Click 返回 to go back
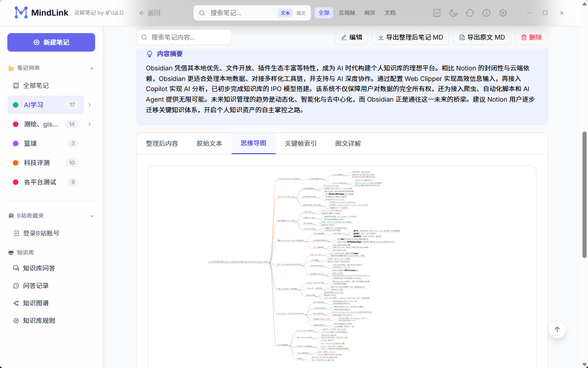 coord(150,13)
